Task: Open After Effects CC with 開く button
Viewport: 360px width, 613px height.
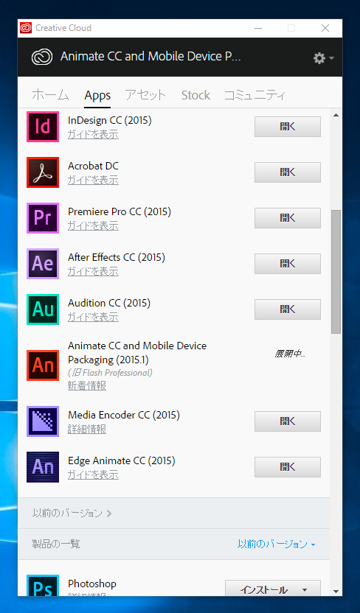Action: tap(287, 263)
